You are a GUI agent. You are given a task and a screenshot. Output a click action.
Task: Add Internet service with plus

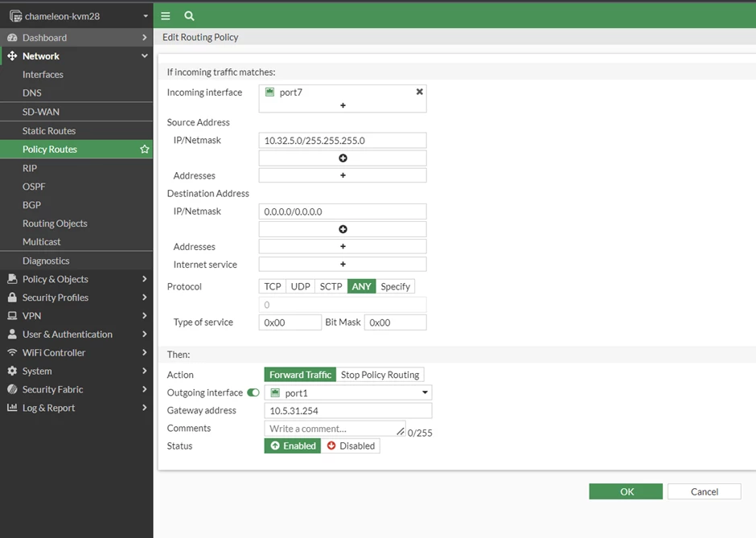[343, 264]
